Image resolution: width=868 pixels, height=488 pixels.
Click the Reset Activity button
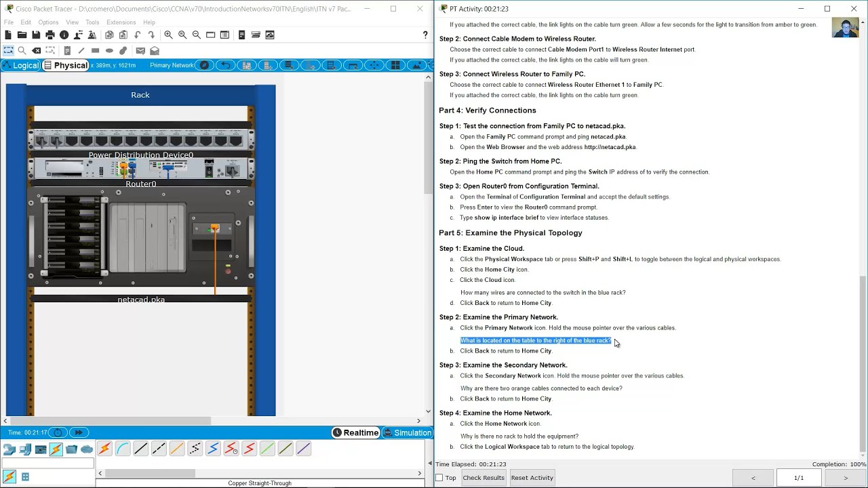click(532, 478)
